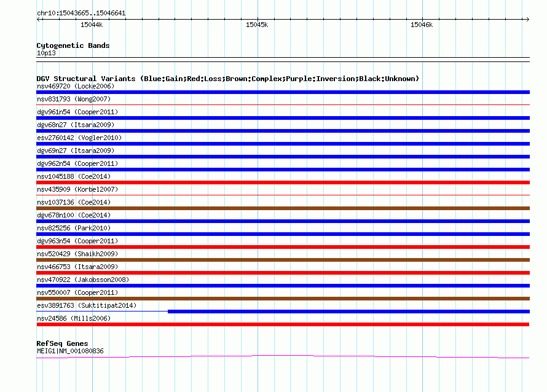Click the chr10:15043665..15046641 coordinates text
Viewport: 547px width, 392px height.
click(x=81, y=14)
